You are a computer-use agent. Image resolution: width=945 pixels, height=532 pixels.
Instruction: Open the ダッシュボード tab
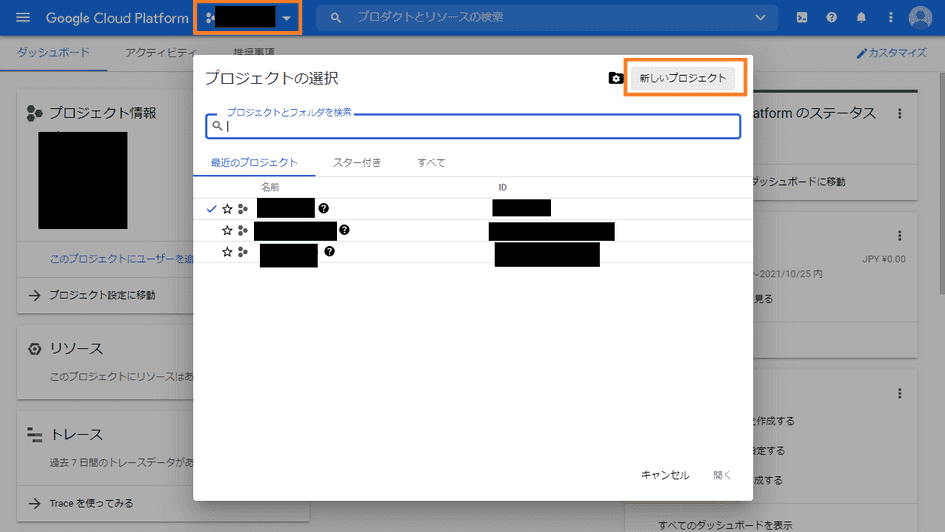(54, 53)
